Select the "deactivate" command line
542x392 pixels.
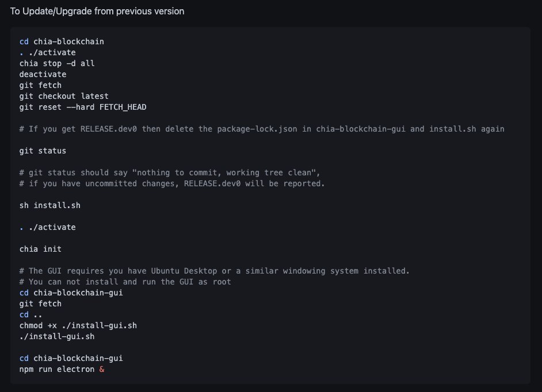pos(43,75)
